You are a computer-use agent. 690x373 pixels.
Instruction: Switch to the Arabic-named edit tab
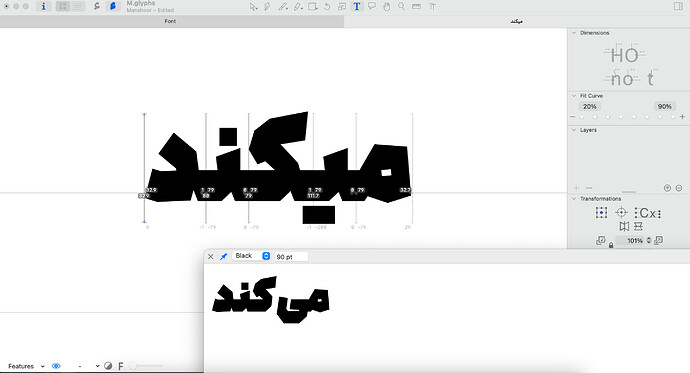click(517, 21)
